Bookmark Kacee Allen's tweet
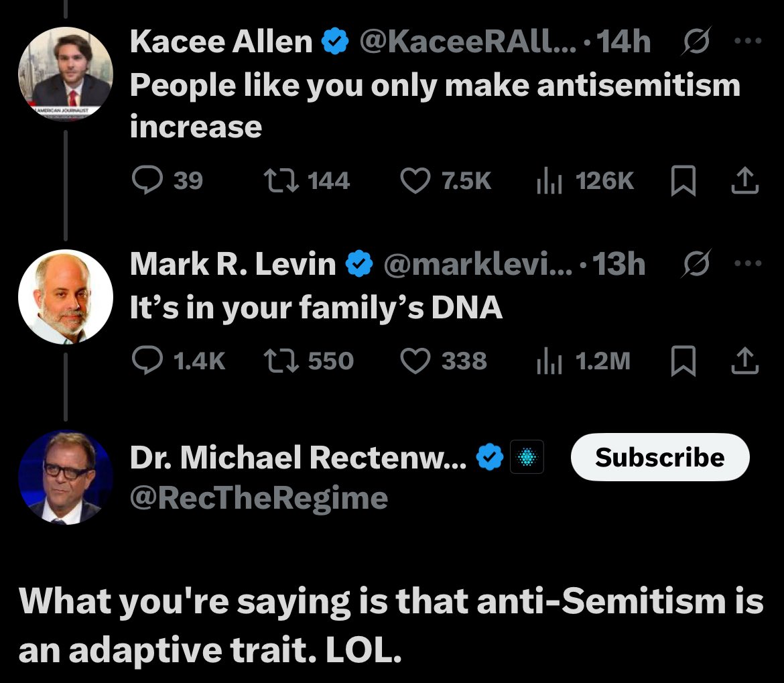 (x=683, y=180)
